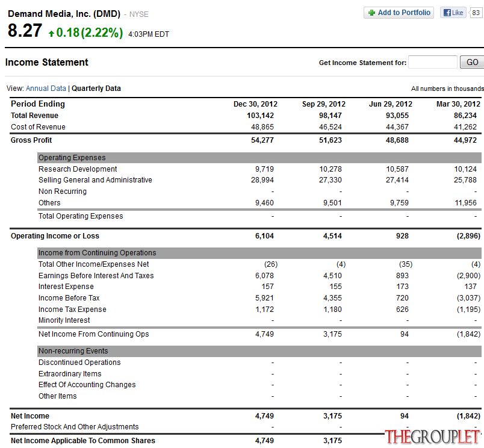Click the Extraordinary Items row label
Screen dimensions: 484x448
coord(70,373)
